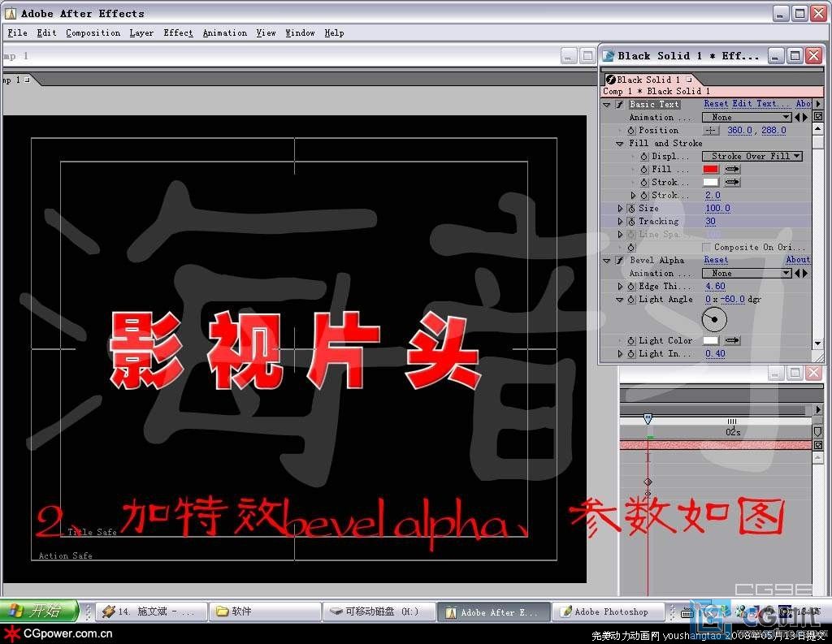The image size is (832, 644).
Task: Toggle stopwatch beside the white Stroke swatch
Action: [643, 182]
